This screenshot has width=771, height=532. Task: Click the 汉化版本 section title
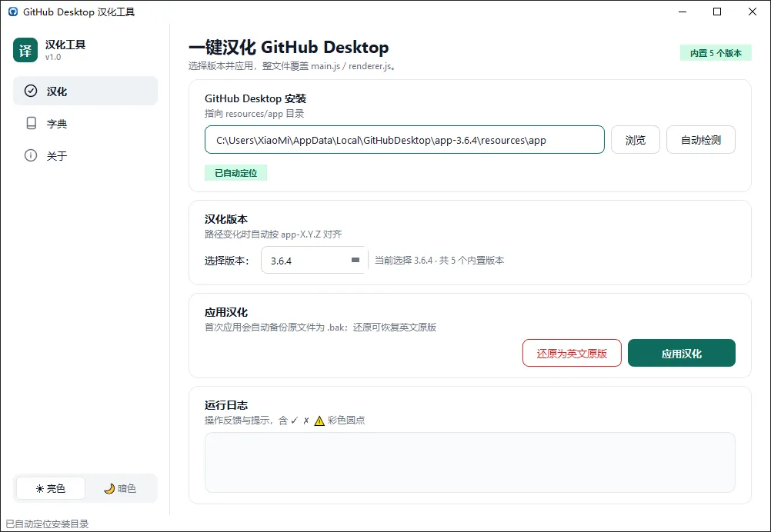pyautogui.click(x=226, y=219)
